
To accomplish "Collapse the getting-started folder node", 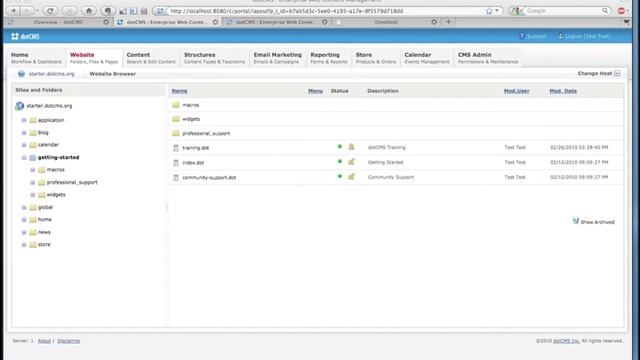I will [x=24, y=158].
